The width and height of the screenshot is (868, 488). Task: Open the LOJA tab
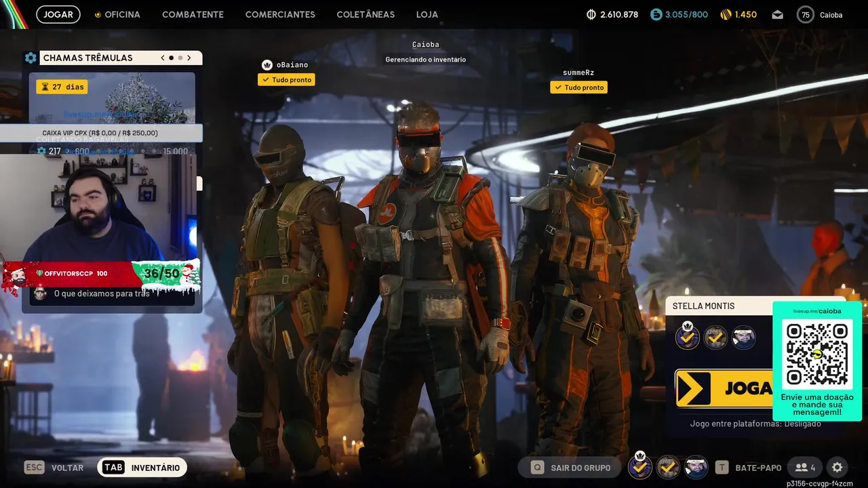(x=427, y=14)
